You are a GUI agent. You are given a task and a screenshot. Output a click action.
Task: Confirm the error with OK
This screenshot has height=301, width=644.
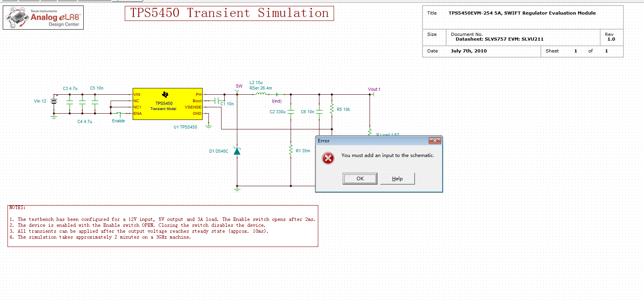click(x=360, y=179)
